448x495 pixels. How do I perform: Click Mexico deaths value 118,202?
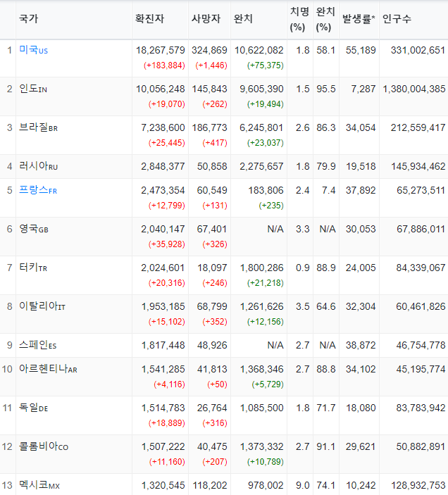coord(210,485)
